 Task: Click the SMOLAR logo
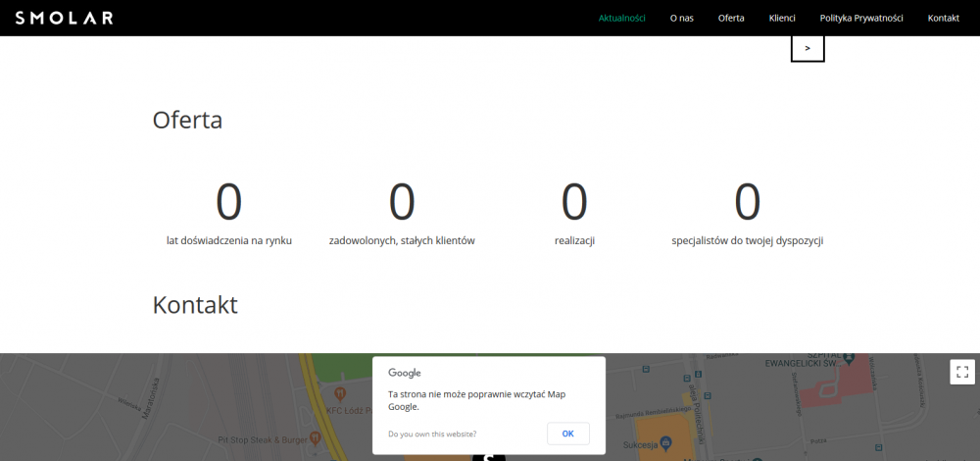click(64, 18)
